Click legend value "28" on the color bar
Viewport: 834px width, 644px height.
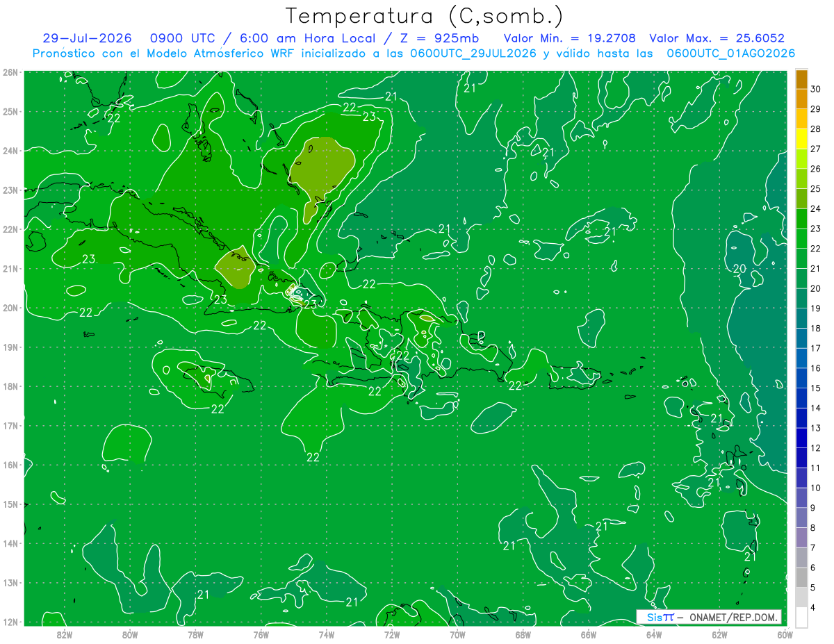(816, 129)
